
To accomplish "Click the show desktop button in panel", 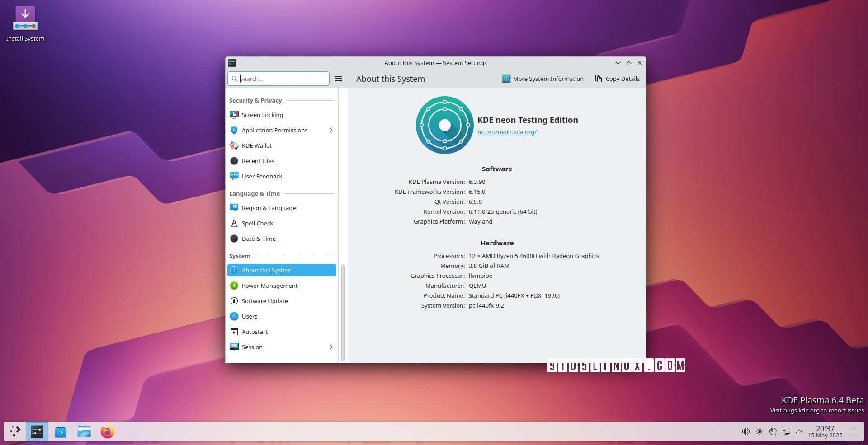I will click(854, 431).
